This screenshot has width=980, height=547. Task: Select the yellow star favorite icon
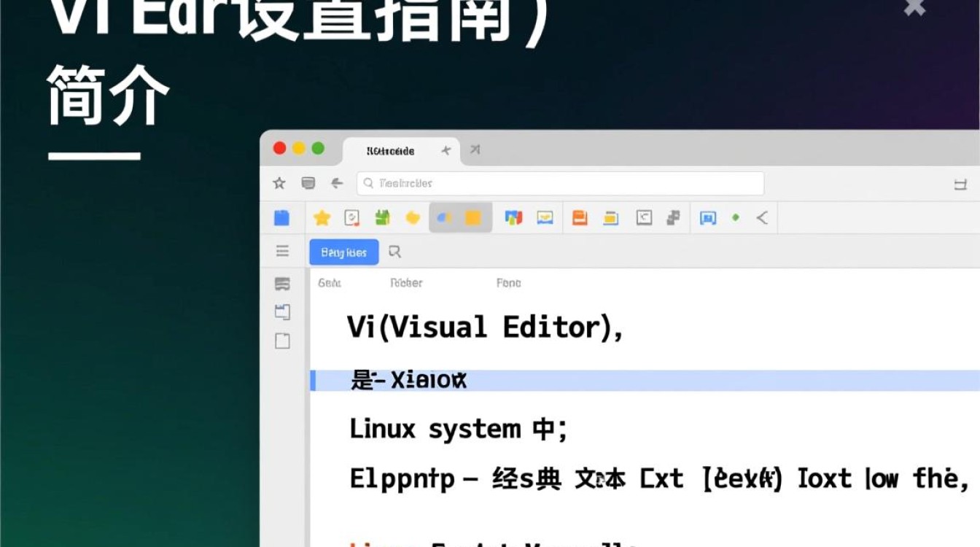tap(321, 217)
